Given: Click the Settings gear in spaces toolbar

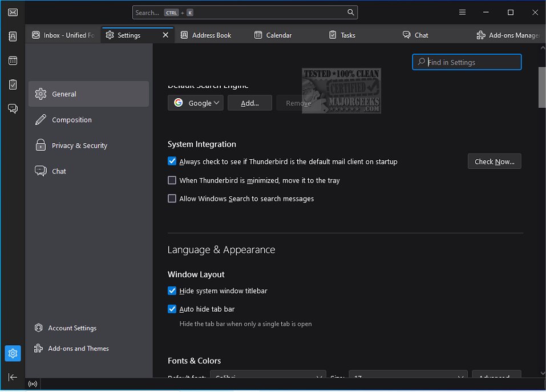Looking at the screenshot, I should 13,353.
